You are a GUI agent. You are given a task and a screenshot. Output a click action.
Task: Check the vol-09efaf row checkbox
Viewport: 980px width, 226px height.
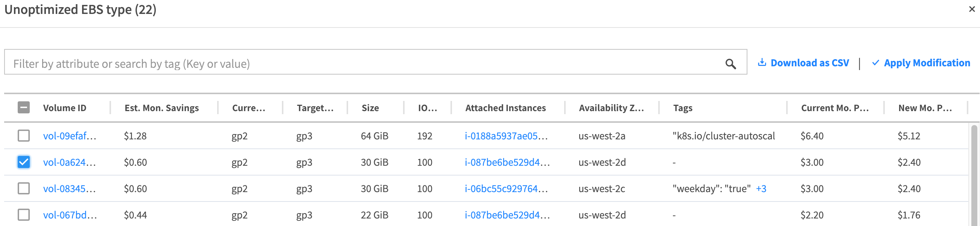[24, 136]
